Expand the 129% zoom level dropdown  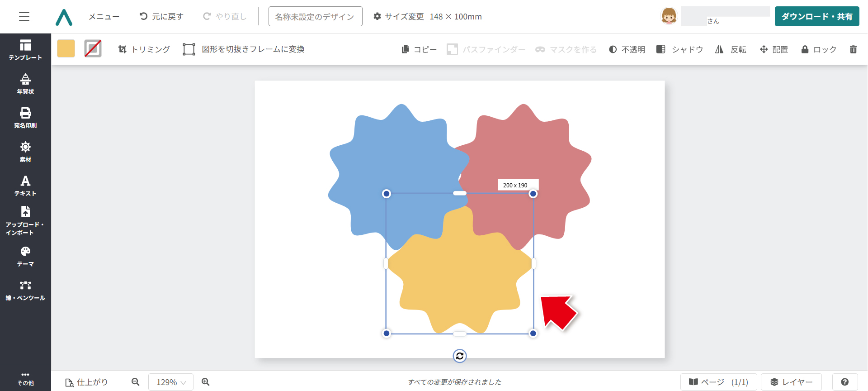(171, 382)
